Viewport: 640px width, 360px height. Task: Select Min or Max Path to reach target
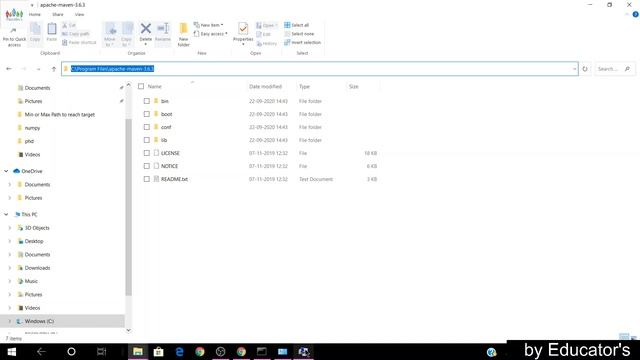coord(60,115)
